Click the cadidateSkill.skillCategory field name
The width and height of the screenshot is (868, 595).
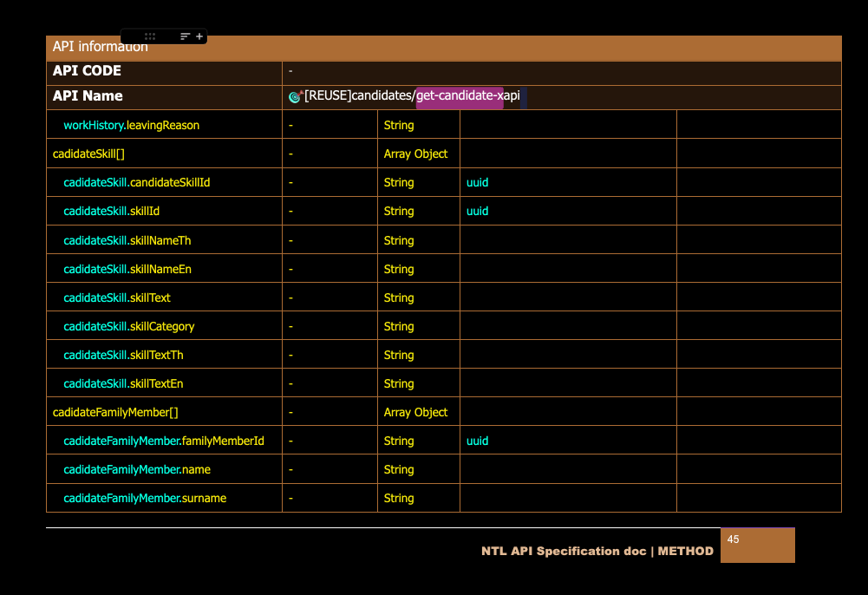(128, 327)
